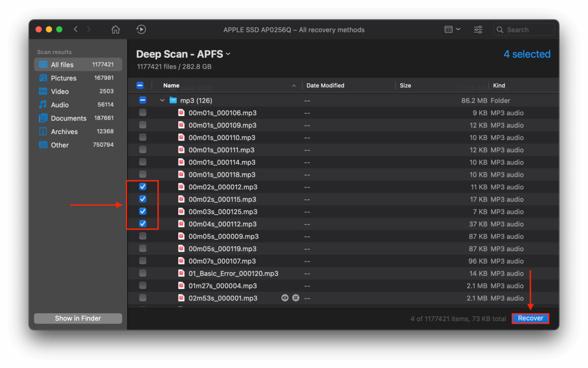Screen dimensions: 588x368
Task: Select Audio category in sidebar
Action: pos(78,105)
